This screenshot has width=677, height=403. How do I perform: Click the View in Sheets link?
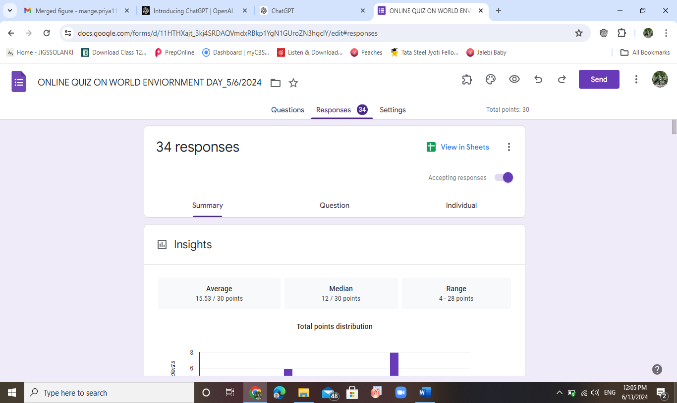tap(458, 147)
